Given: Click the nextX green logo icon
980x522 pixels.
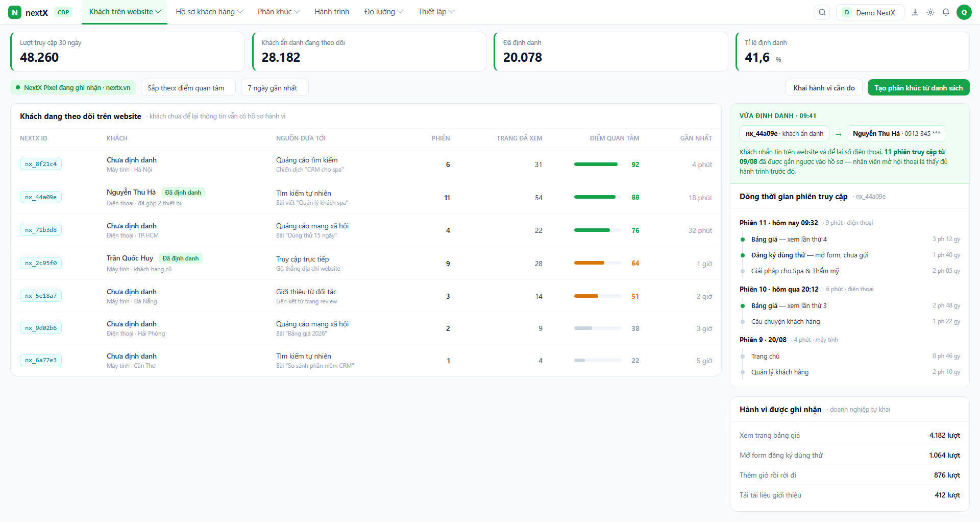Looking at the screenshot, I should click(15, 12).
